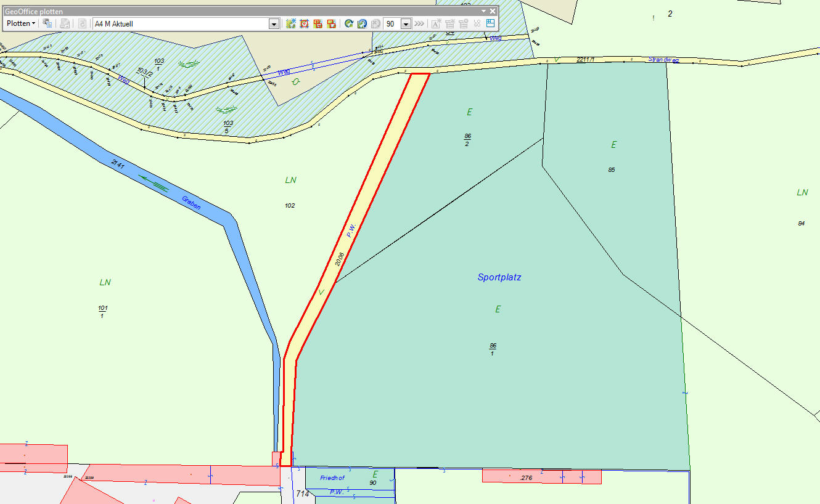
Task: Click the layers icon right of Plotten
Action: [47, 23]
